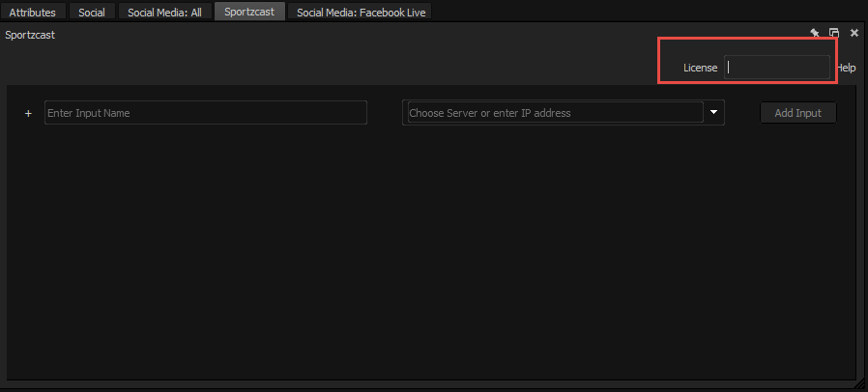
Task: Click the License label text
Action: point(700,68)
